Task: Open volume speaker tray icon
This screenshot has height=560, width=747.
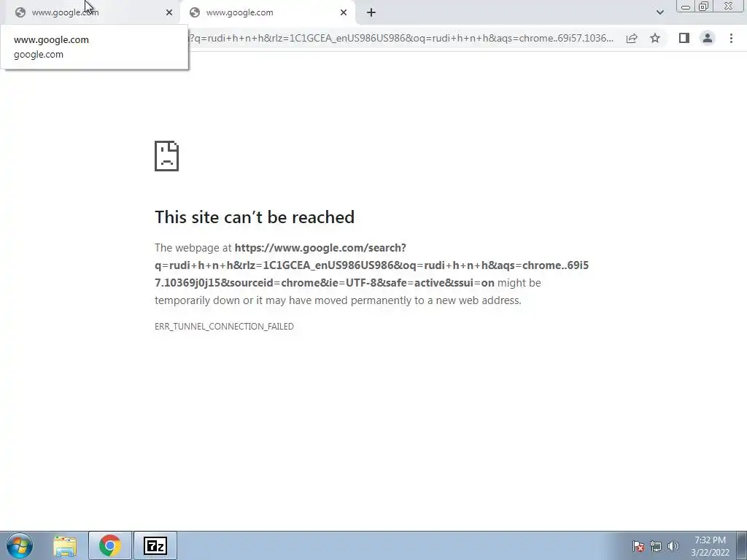Action: pyautogui.click(x=673, y=546)
